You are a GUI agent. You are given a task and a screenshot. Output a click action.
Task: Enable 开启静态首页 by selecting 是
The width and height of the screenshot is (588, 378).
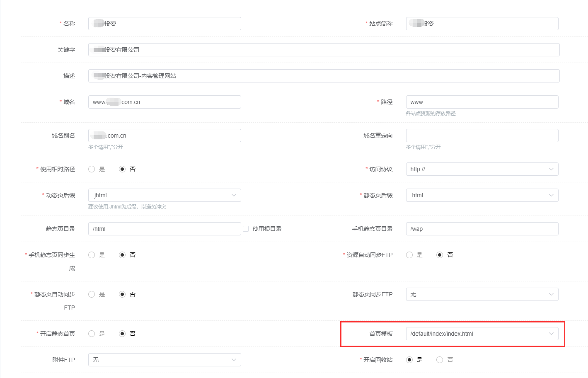[x=92, y=334]
